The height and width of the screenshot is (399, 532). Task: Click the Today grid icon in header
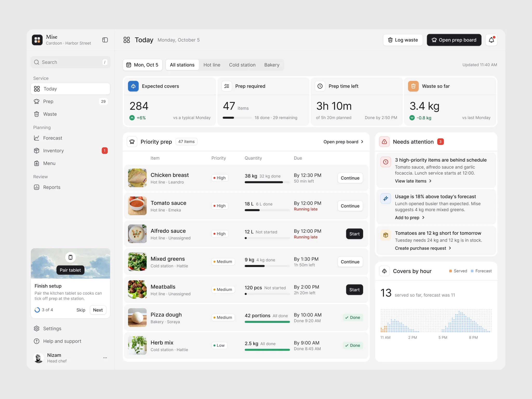(127, 40)
